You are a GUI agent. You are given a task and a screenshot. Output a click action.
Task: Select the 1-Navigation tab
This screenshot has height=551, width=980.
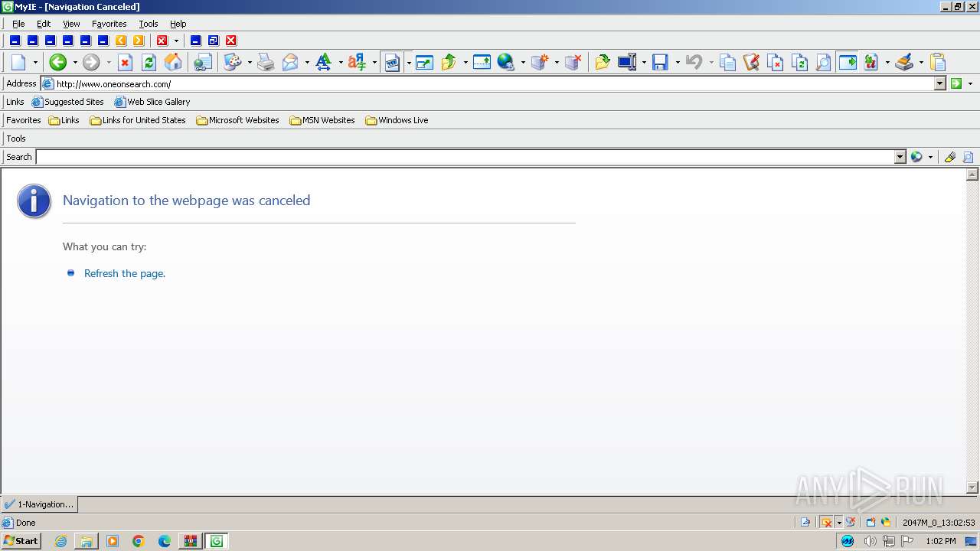[39, 504]
